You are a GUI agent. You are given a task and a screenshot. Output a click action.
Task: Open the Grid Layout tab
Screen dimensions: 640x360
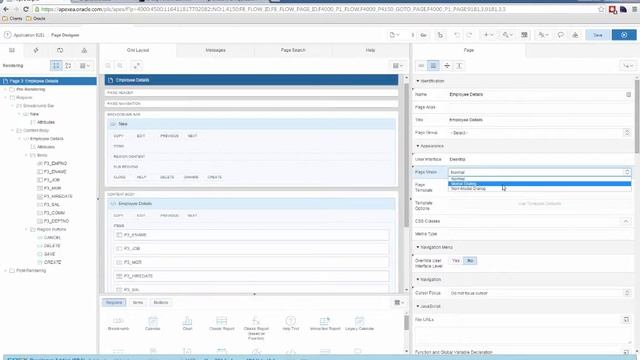(138, 50)
